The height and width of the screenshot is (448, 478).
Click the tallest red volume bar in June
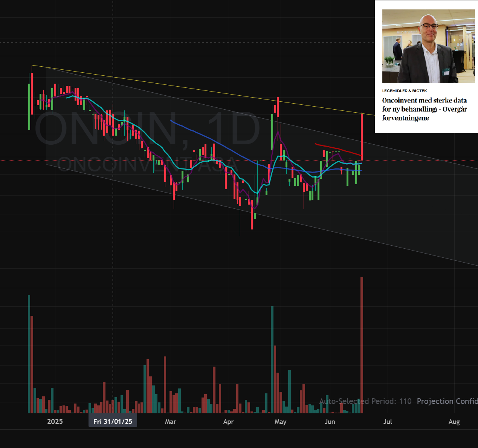coord(362,345)
